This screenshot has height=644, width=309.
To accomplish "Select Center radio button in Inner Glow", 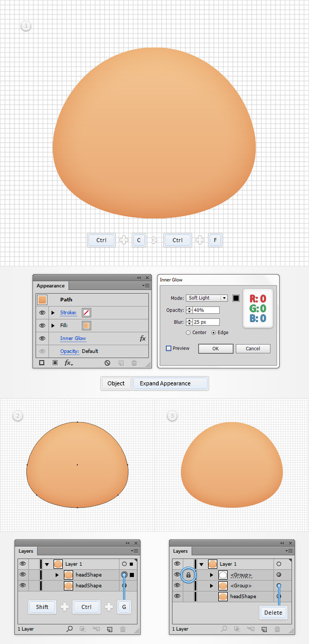I will 188,333.
